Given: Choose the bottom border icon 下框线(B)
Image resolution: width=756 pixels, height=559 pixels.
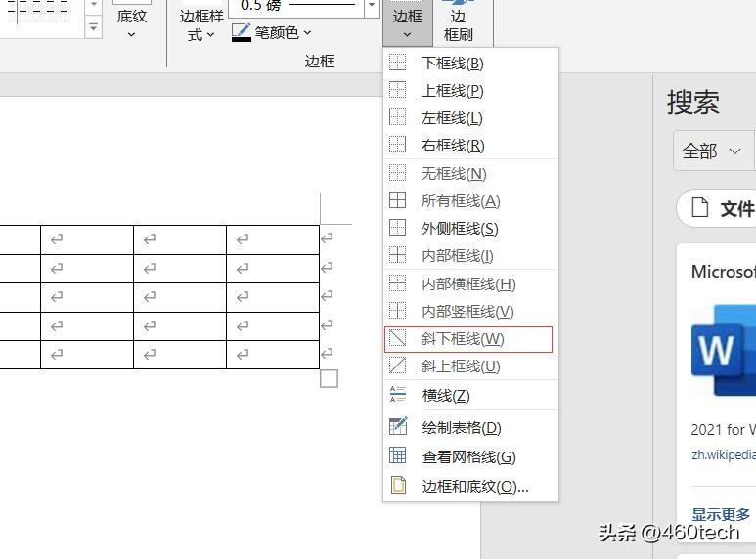Looking at the screenshot, I should click(398, 63).
